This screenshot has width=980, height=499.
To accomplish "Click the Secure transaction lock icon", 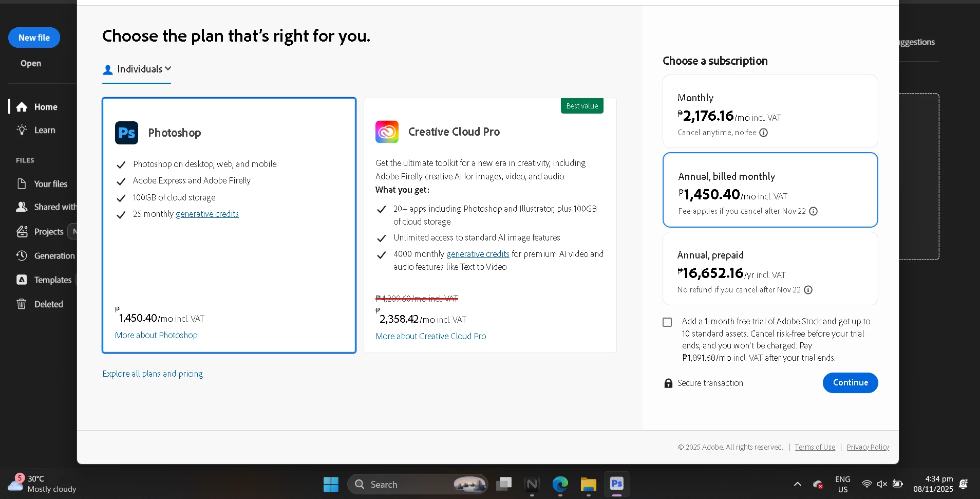I will (668, 383).
